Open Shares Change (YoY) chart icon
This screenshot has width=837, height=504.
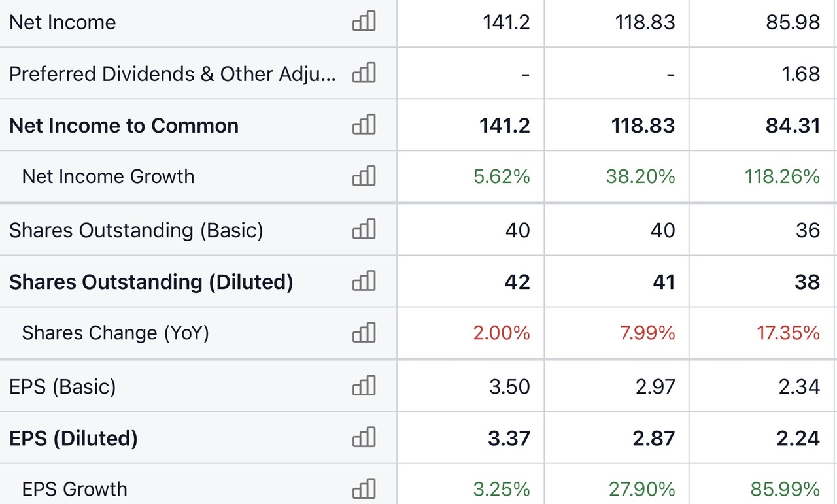[x=364, y=333]
